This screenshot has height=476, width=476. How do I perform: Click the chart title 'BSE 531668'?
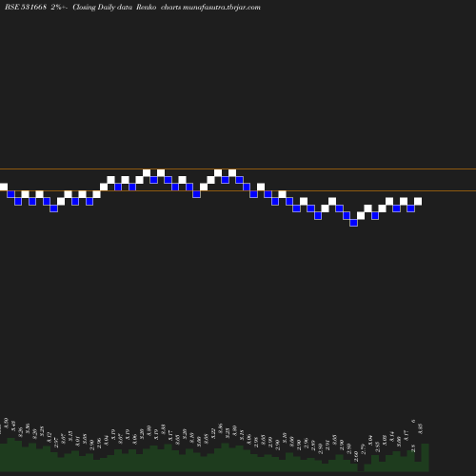tap(26, 7)
